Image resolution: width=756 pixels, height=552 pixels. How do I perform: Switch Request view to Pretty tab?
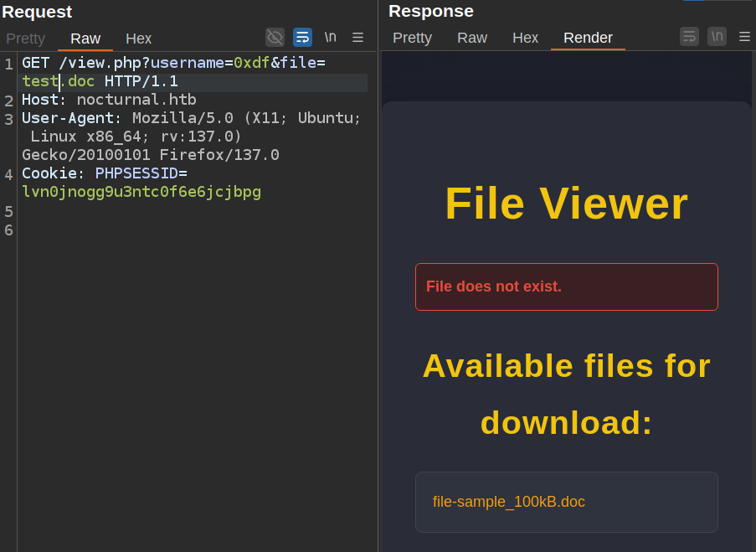coord(25,39)
